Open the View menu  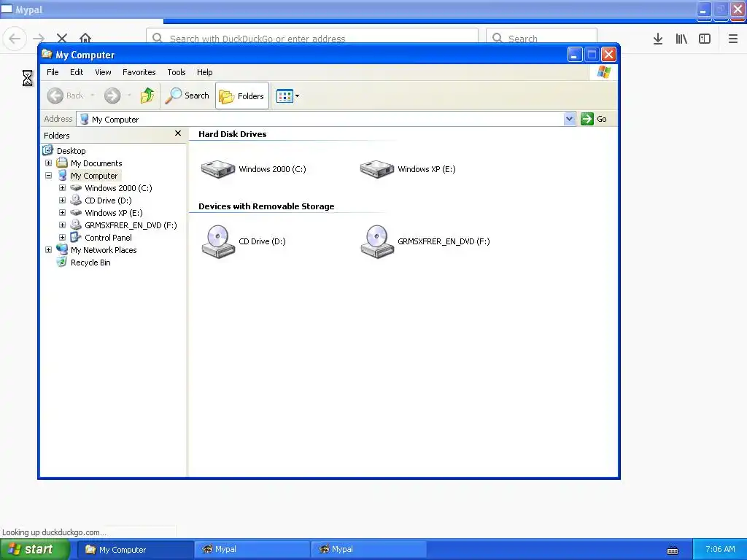103,72
